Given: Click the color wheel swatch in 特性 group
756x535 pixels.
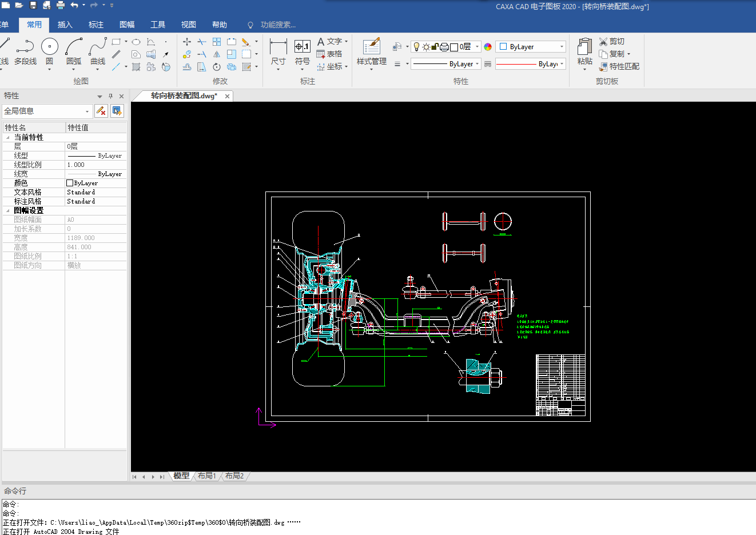Looking at the screenshot, I should point(488,47).
